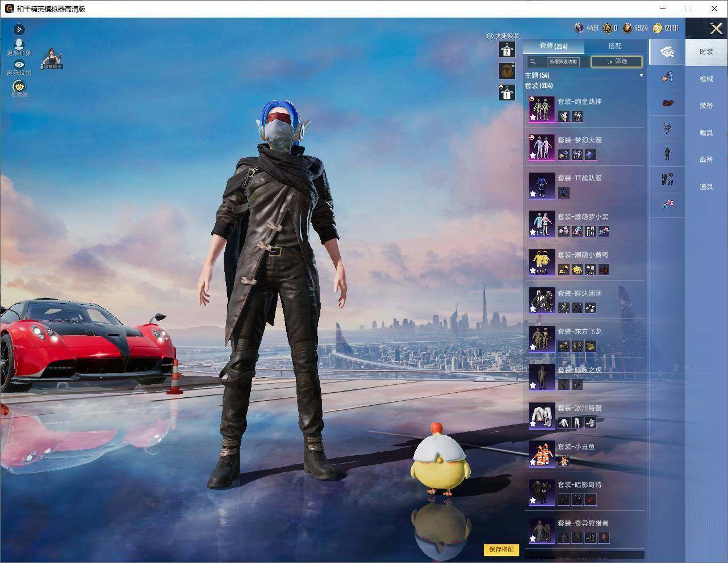Go to the 载具 vehicles menu
The image size is (728, 563).
[706, 133]
